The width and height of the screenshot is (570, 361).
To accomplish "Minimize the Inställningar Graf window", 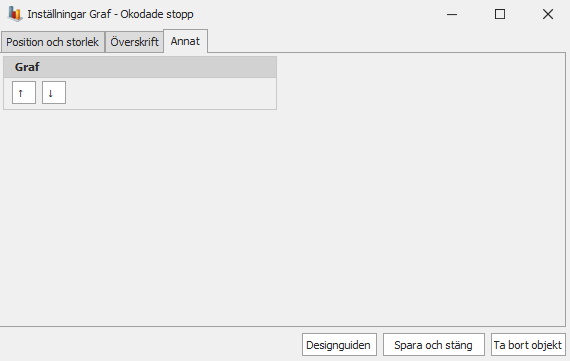I will coord(452,14).
